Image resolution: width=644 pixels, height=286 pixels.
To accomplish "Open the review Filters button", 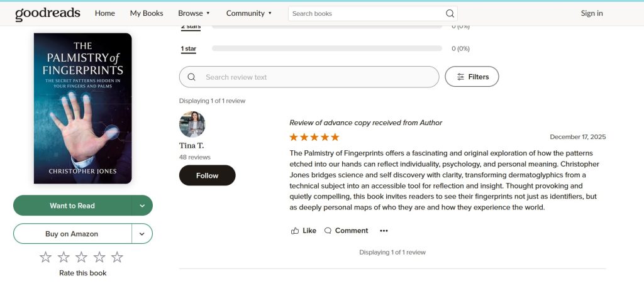I will click(x=472, y=77).
